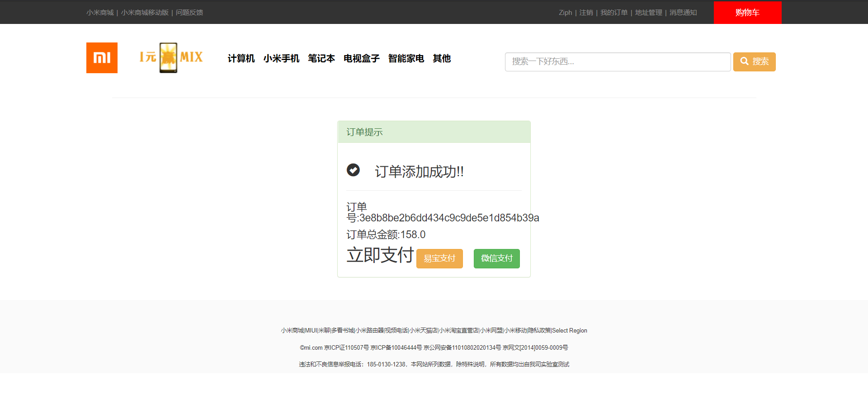Click footer MIUI link
The width and height of the screenshot is (868, 408).
pyautogui.click(x=311, y=331)
